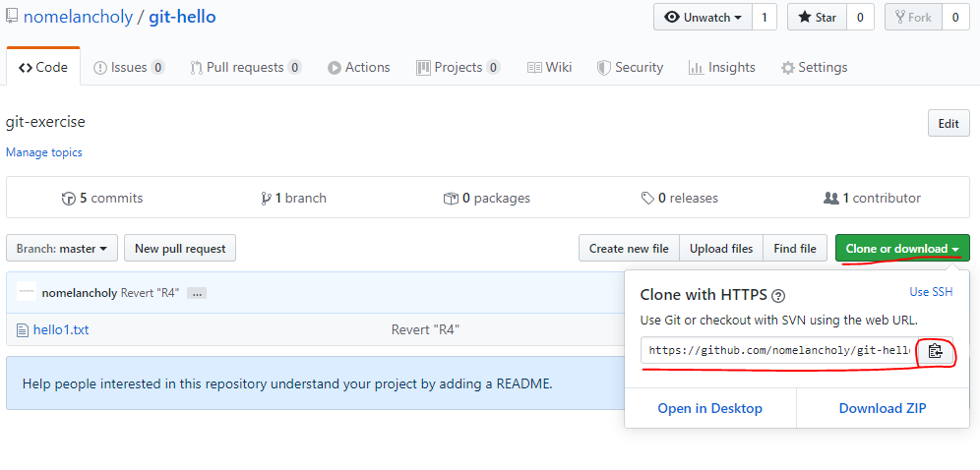Open the Branch: master dropdown
The height and width of the screenshot is (470, 980).
[62, 249]
